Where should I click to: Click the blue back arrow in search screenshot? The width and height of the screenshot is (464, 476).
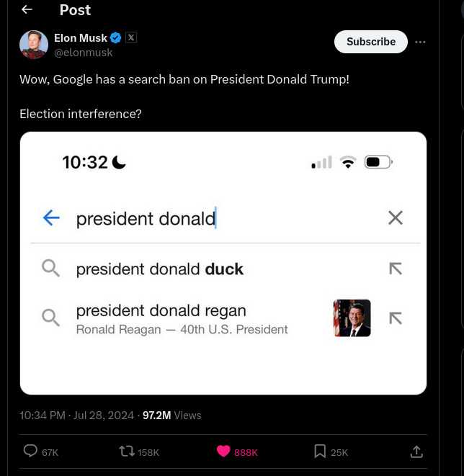(x=51, y=217)
